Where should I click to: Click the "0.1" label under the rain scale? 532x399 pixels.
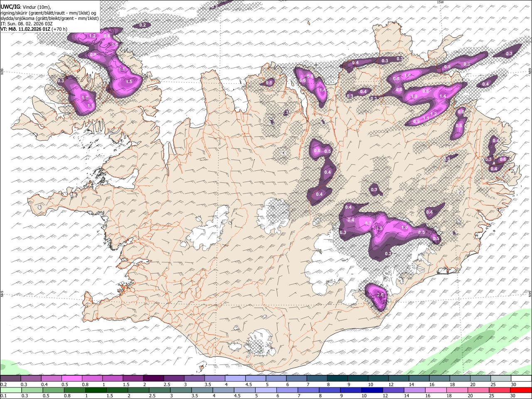point(4,396)
